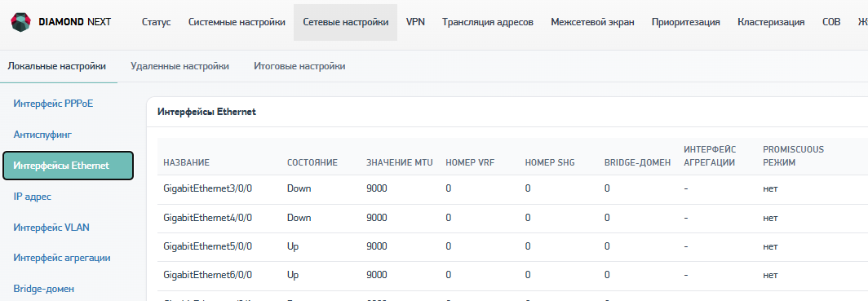Click the Diamond Next logo icon
This screenshot has width=868, height=301.
pyautogui.click(x=21, y=22)
